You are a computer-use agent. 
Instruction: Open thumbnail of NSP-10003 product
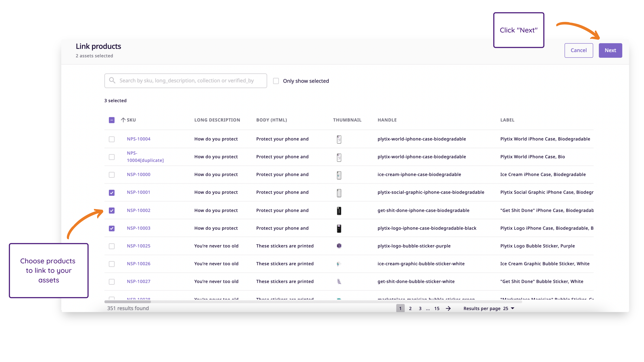pos(339,228)
